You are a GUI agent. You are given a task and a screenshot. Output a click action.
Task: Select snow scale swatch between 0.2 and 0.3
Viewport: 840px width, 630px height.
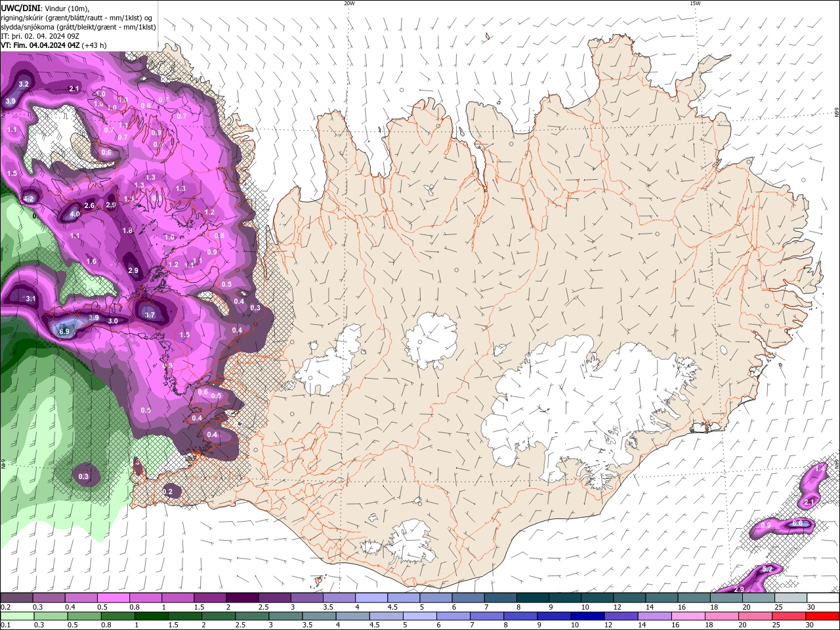[x=16, y=598]
